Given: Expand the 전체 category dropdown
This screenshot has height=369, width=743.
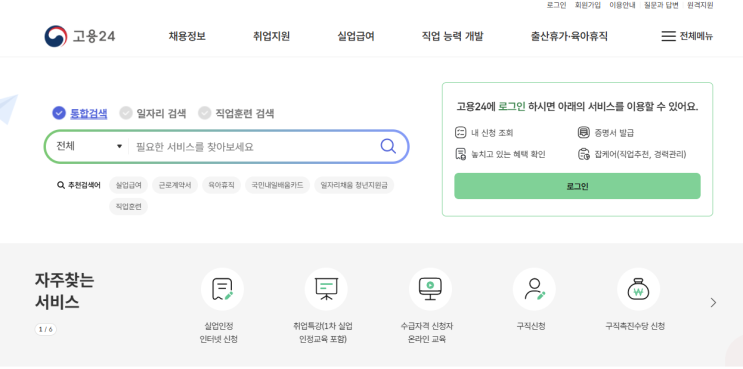Looking at the screenshot, I should [89, 146].
